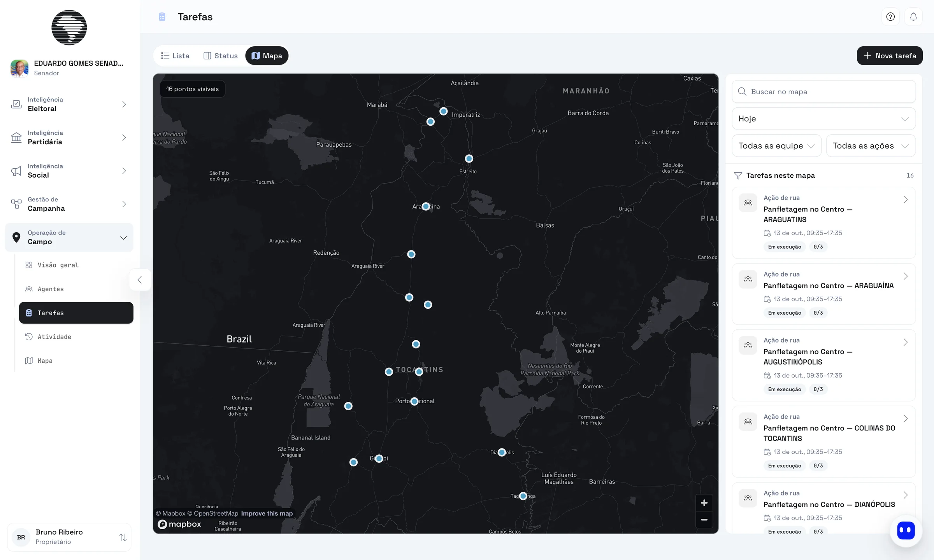Open the blue chat assistant bubble
The image size is (934, 560).
[x=906, y=530]
